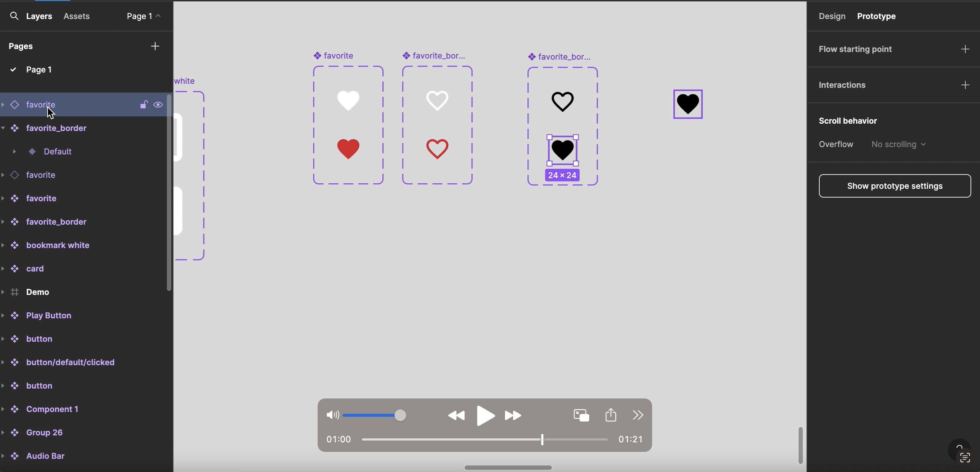Toggle lock icon on favorite layer

143,105
